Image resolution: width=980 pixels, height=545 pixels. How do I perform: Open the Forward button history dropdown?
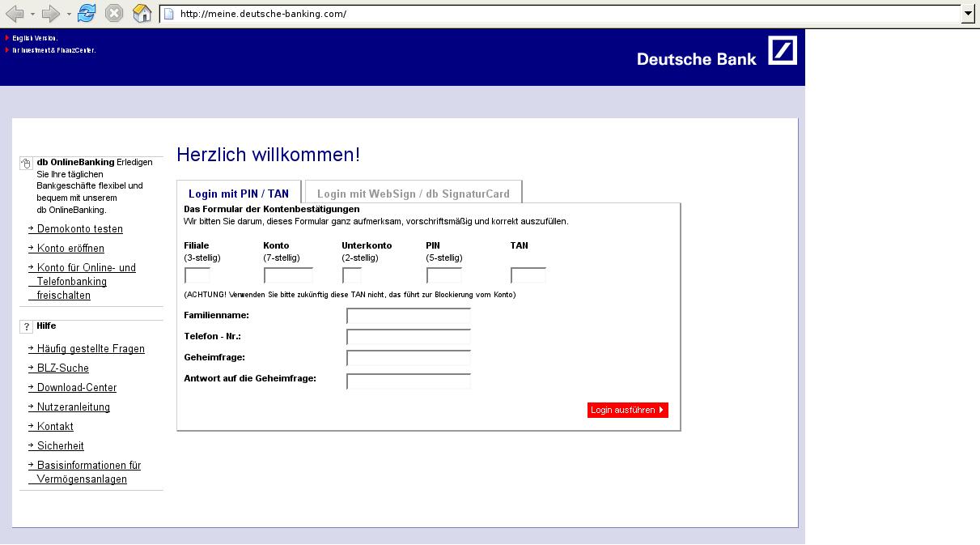(x=69, y=15)
